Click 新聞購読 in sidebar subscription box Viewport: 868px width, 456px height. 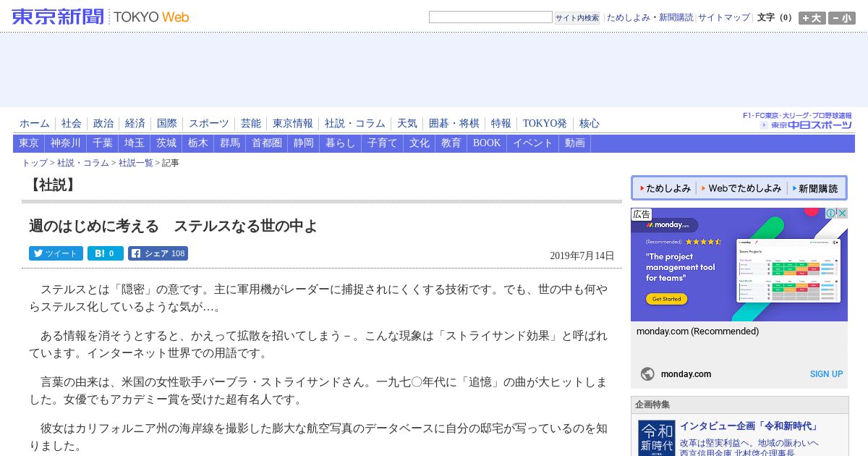click(814, 188)
